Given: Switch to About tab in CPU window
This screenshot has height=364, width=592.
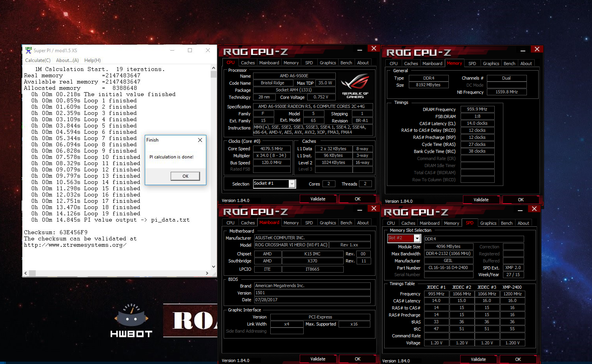Looking at the screenshot, I should [x=363, y=63].
